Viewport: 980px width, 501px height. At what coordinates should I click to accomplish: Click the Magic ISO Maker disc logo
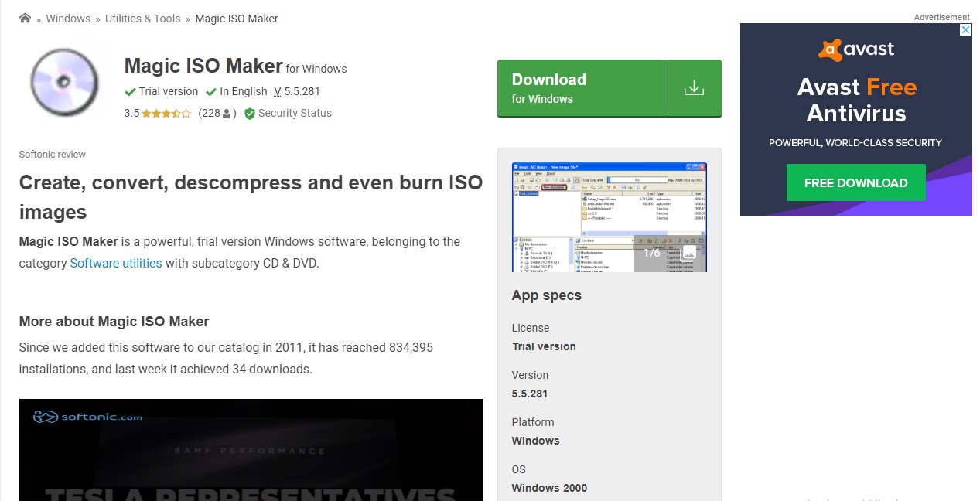point(66,82)
